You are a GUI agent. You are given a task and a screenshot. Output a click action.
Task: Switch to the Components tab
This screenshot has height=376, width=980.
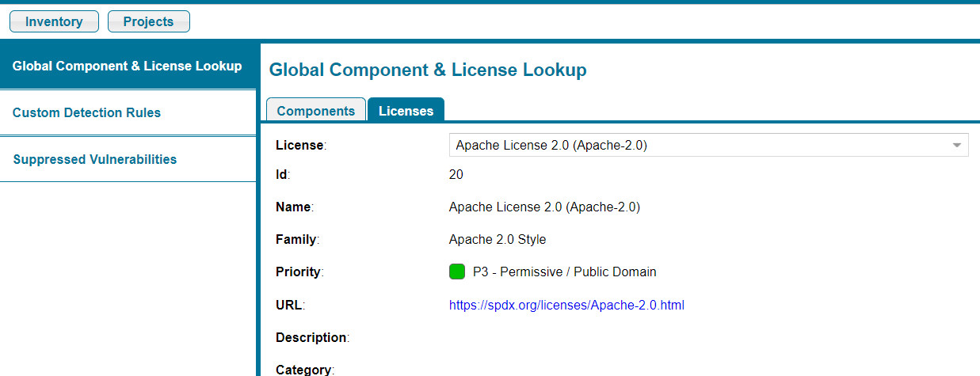(316, 111)
